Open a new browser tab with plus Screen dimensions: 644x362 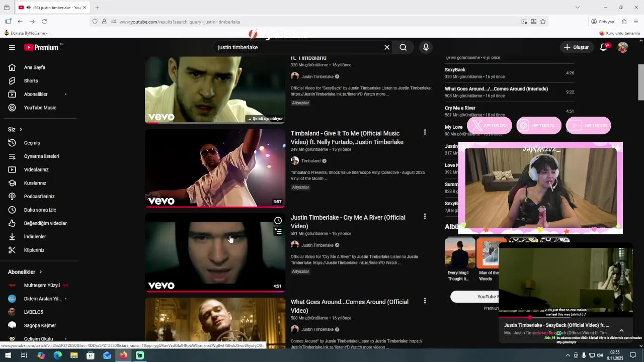click(x=97, y=8)
